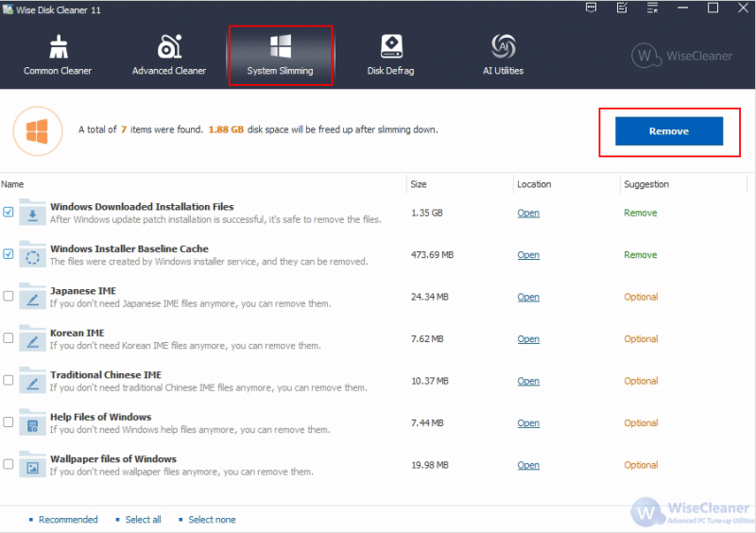Image resolution: width=756 pixels, height=533 pixels.
Task: Click the Korean IME folder icon
Action: tap(32, 338)
